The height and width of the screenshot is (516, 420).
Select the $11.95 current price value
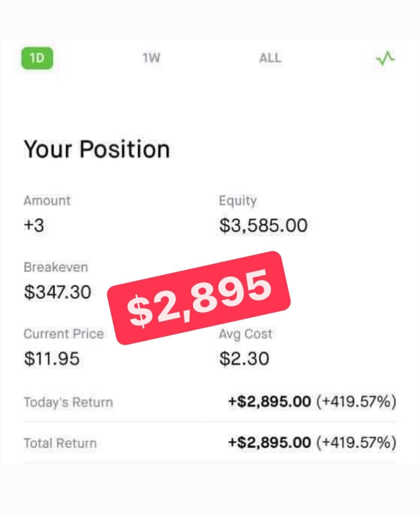click(52, 359)
